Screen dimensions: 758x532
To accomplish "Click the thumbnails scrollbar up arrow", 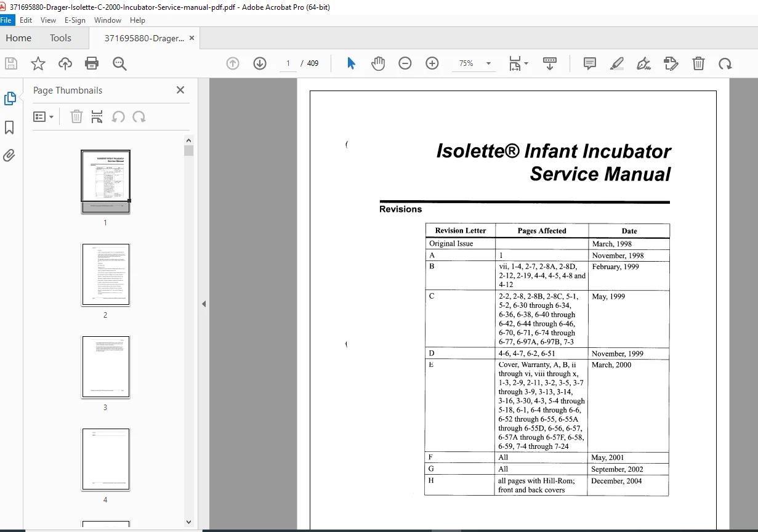I will pos(189,140).
